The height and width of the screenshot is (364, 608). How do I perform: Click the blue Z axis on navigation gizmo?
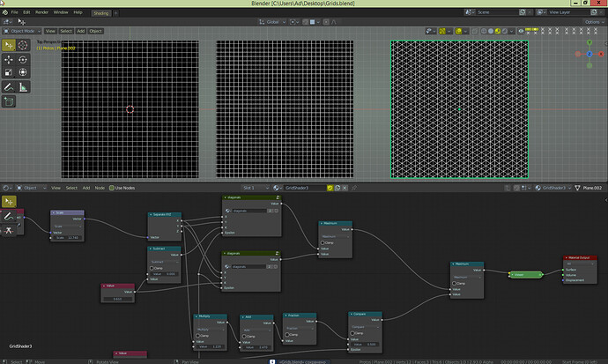click(x=589, y=54)
